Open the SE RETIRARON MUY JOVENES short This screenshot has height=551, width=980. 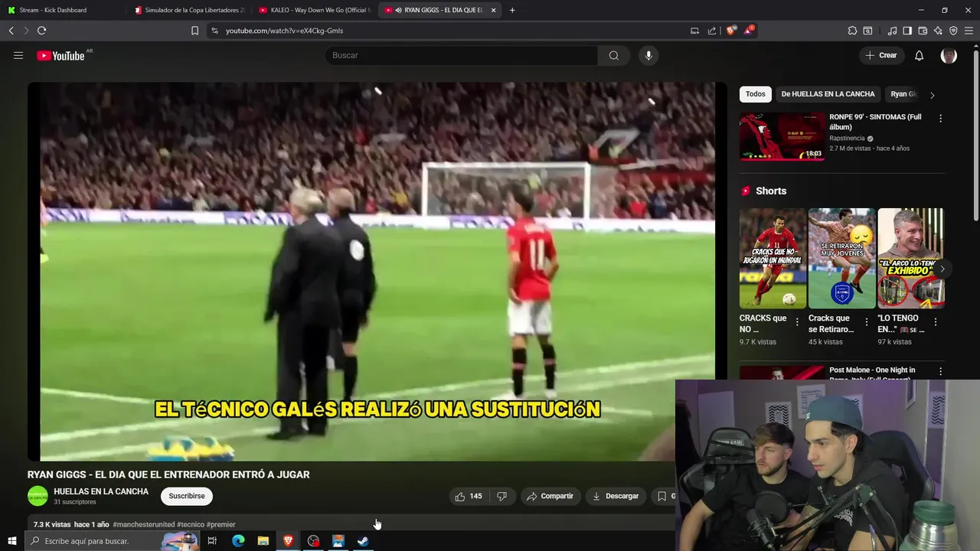pos(841,258)
